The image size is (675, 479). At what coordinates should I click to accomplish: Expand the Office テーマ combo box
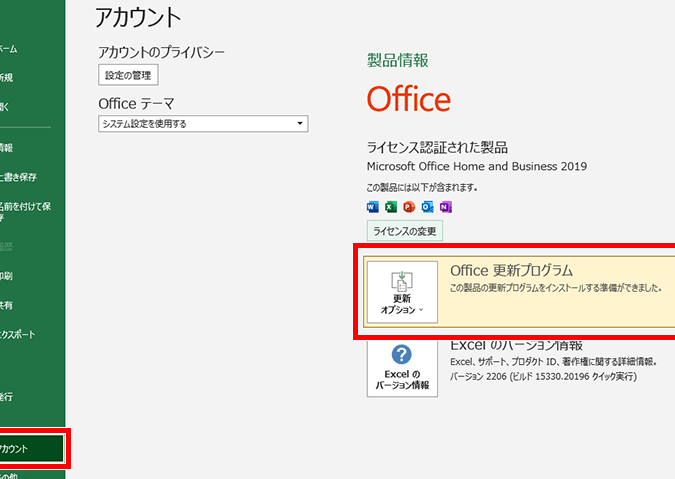[x=203, y=124]
